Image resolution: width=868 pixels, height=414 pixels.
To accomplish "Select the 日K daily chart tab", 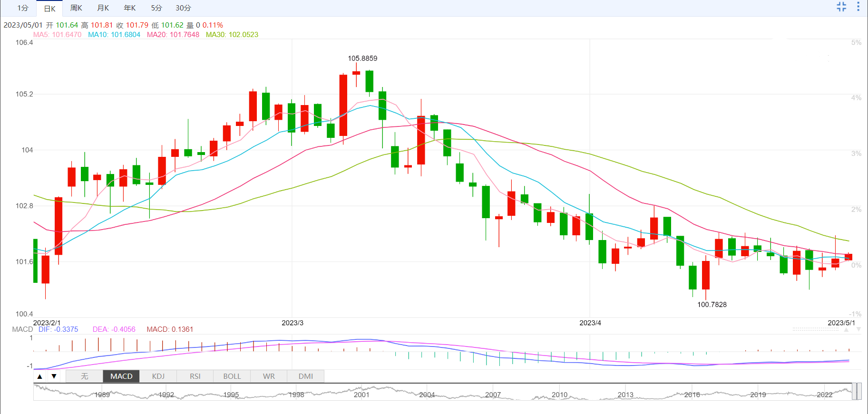I will (49, 9).
